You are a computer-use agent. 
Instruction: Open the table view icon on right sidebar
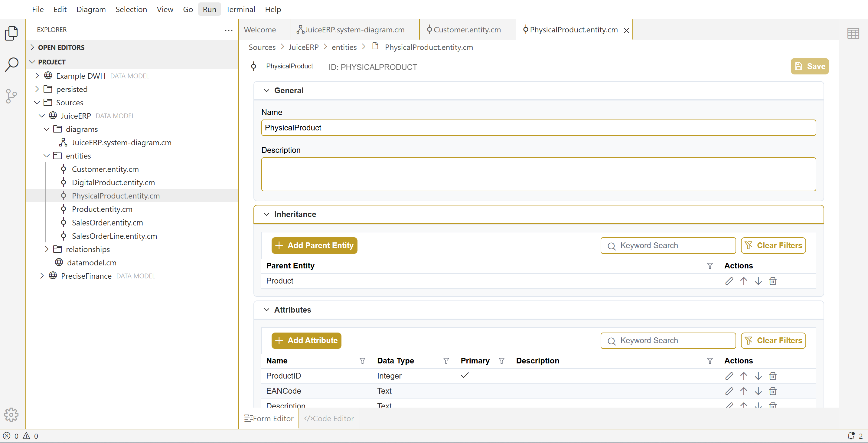[853, 33]
